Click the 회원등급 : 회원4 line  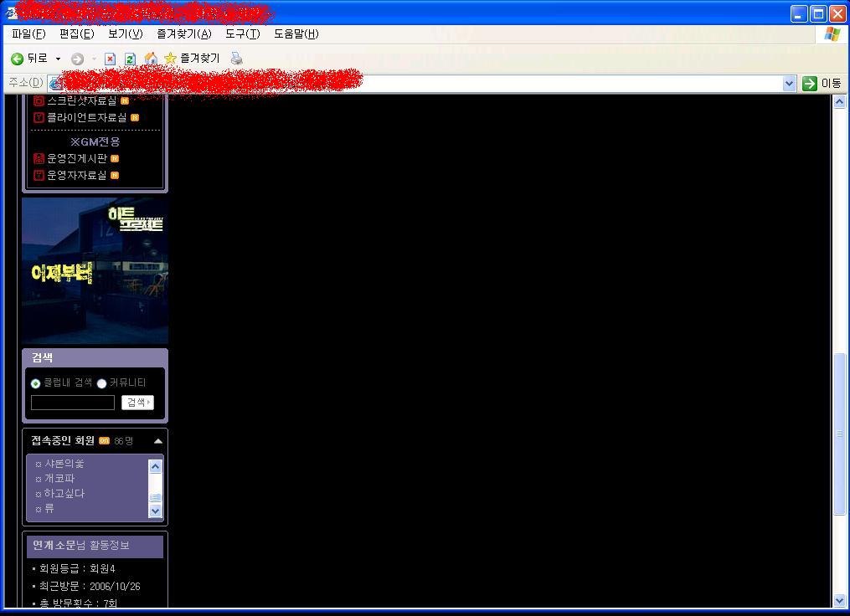click(x=77, y=568)
